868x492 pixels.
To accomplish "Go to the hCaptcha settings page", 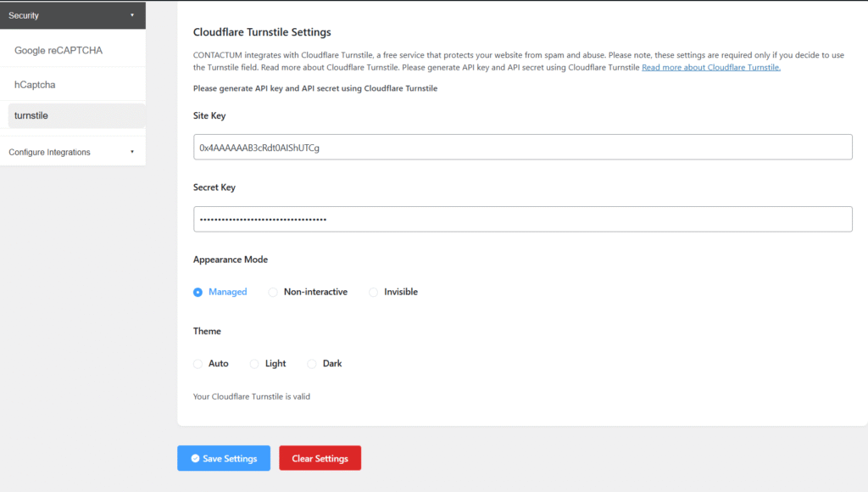I will coord(35,85).
